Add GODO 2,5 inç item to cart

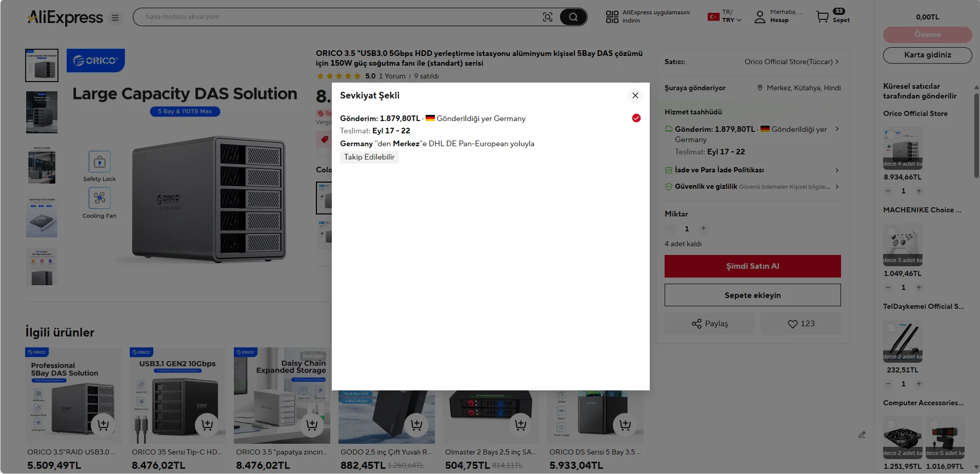click(416, 425)
